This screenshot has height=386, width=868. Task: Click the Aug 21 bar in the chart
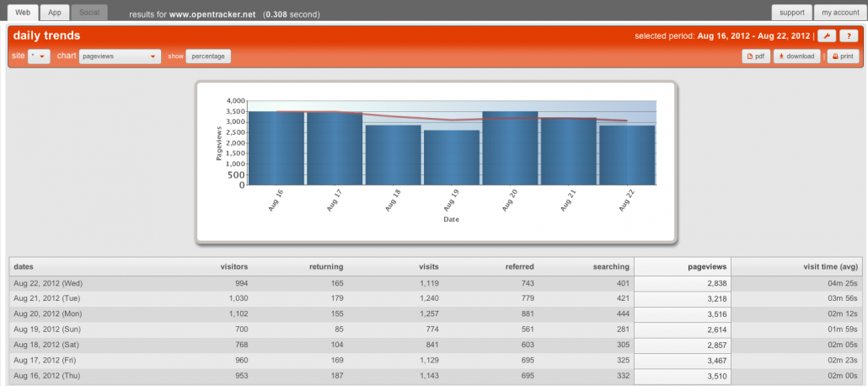click(569, 151)
